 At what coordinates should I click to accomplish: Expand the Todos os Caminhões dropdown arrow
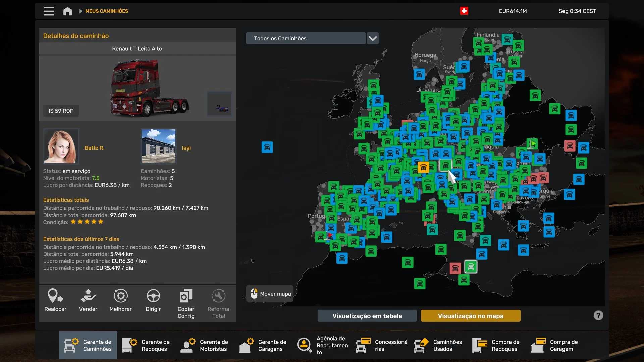point(373,38)
